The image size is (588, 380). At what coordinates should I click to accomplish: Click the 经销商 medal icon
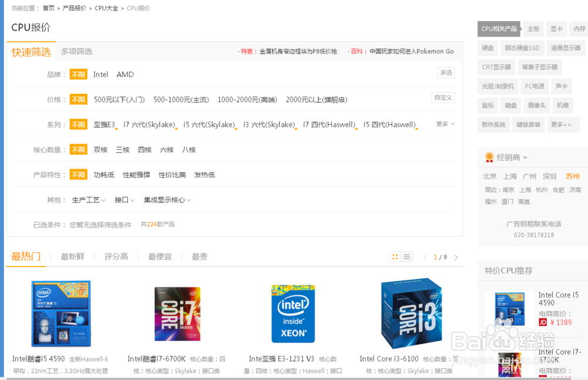489,157
